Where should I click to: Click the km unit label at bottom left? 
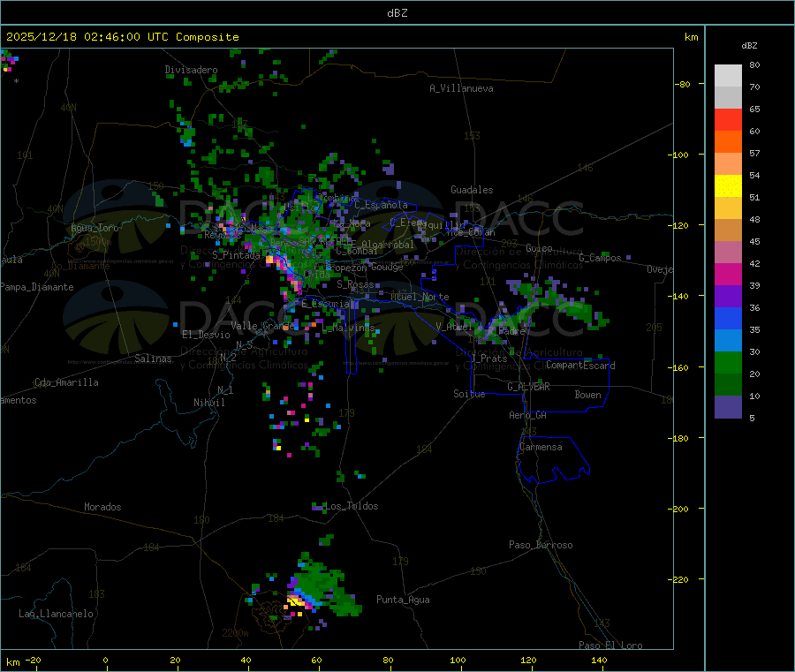[13, 662]
